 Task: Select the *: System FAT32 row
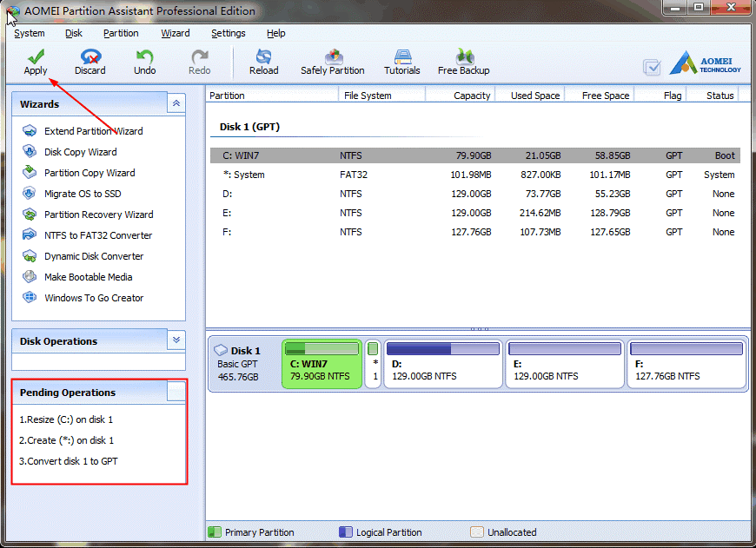click(475, 175)
